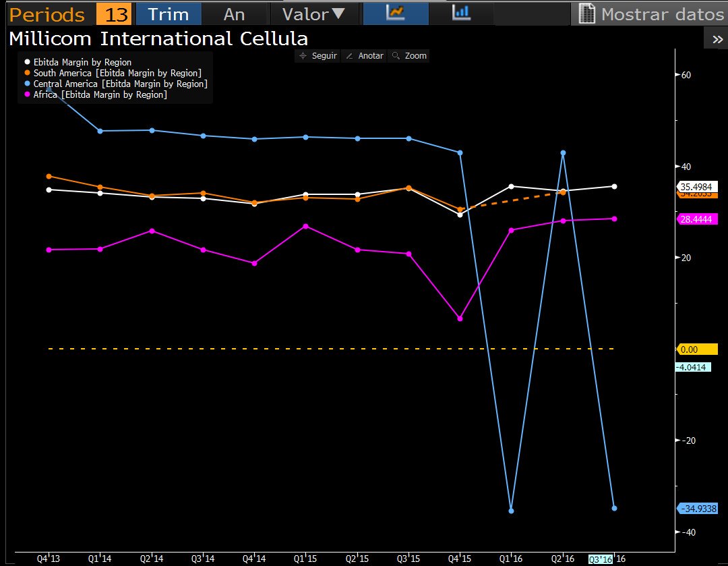Image resolution: width=728 pixels, height=566 pixels.
Task: Click the Q2'14 x-axis label
Action: tap(152, 559)
